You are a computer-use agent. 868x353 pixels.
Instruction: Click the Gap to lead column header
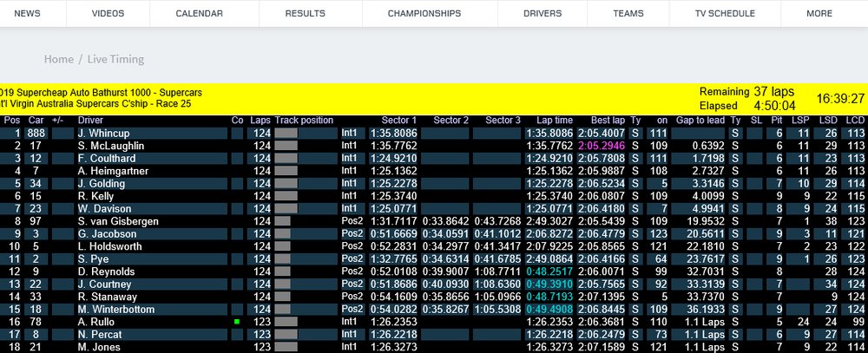click(700, 121)
